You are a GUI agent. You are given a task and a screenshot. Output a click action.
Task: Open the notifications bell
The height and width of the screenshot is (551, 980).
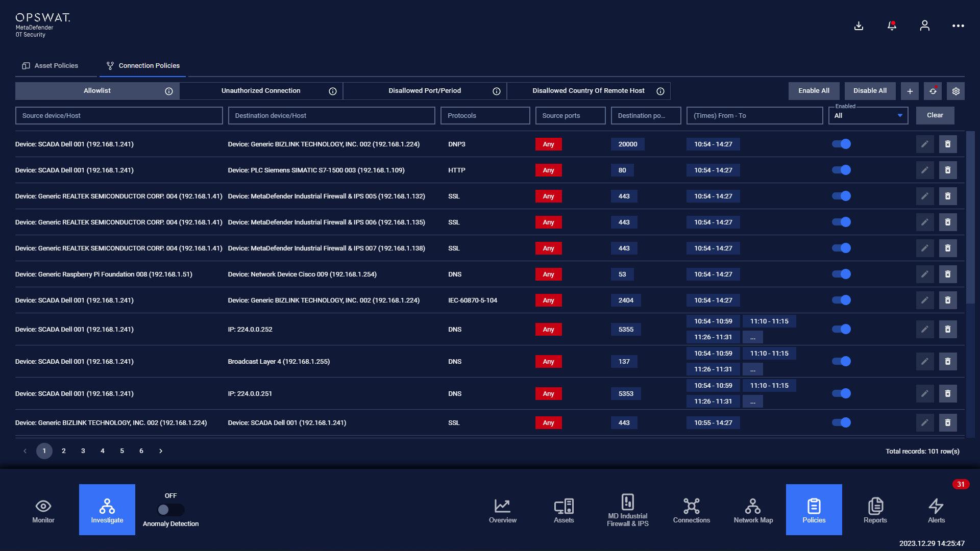(x=892, y=26)
